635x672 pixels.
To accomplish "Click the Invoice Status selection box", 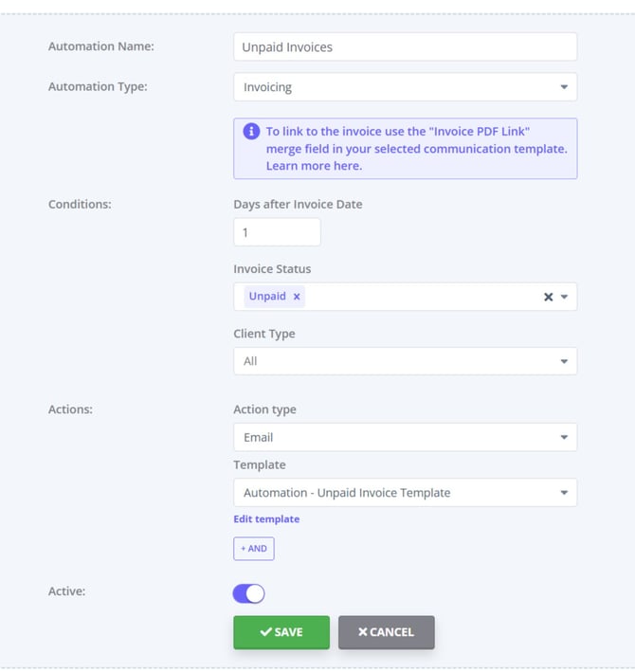I will [x=417, y=297].
